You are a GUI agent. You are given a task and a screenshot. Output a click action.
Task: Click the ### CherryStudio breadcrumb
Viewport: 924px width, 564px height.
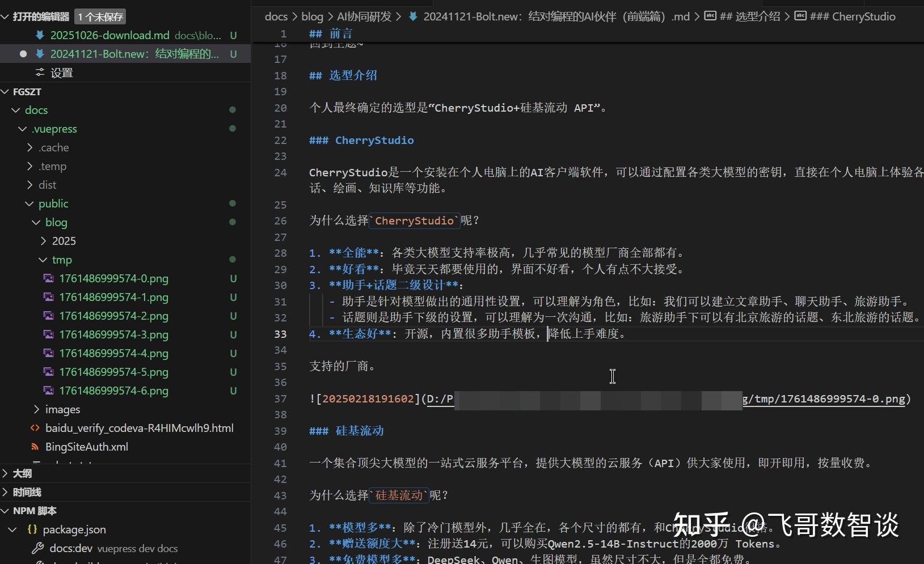853,16
